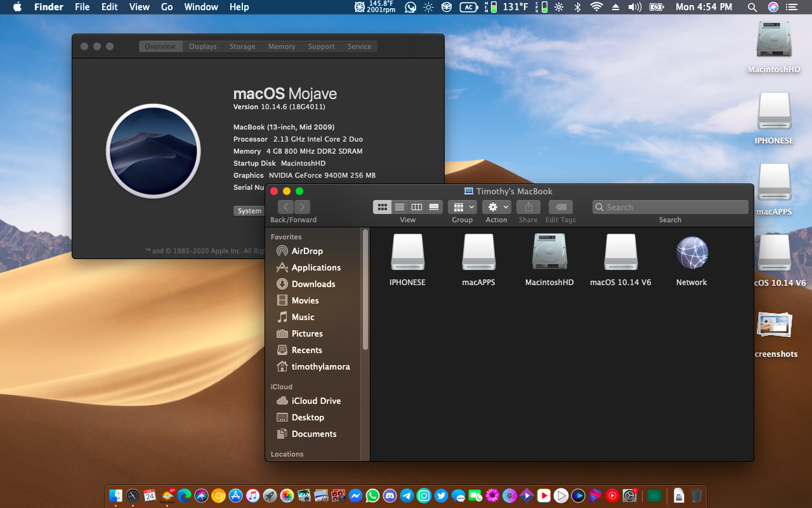Open Downloads folder in sidebar
The width and height of the screenshot is (812, 508).
coord(313,284)
